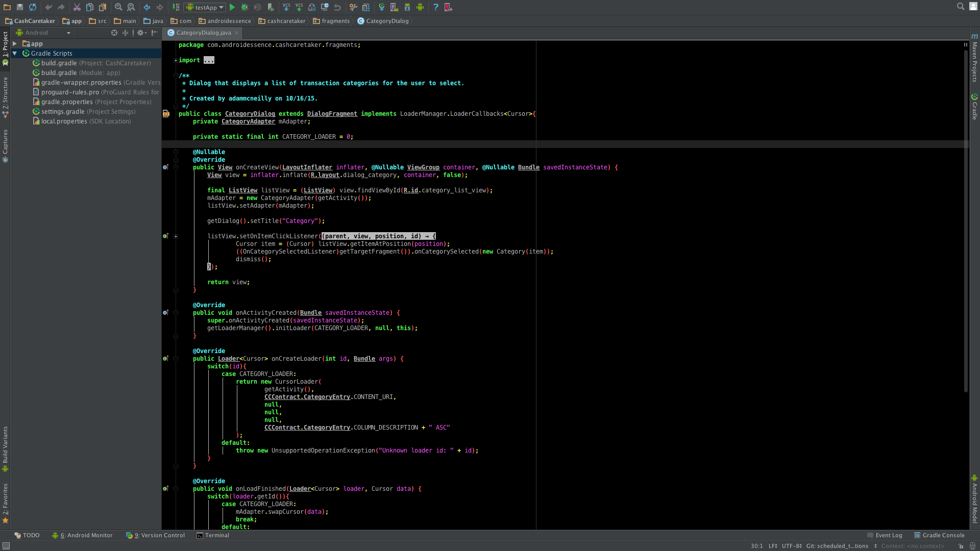Run testApp with green play button
The width and height of the screenshot is (980, 551).
coord(232,7)
